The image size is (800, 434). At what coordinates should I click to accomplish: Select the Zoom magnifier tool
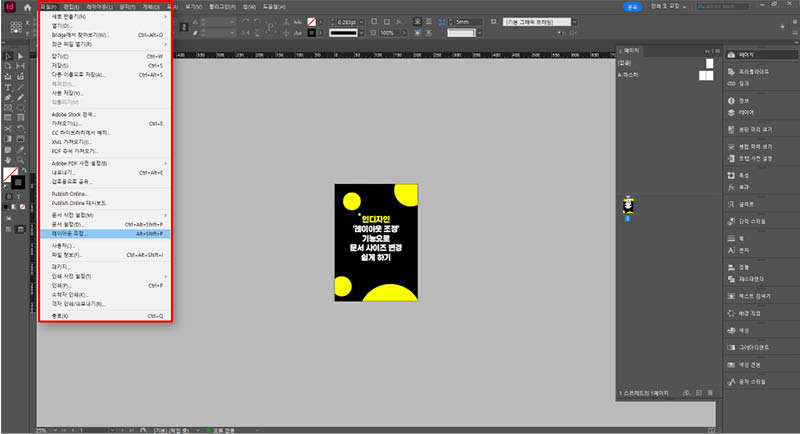point(20,160)
